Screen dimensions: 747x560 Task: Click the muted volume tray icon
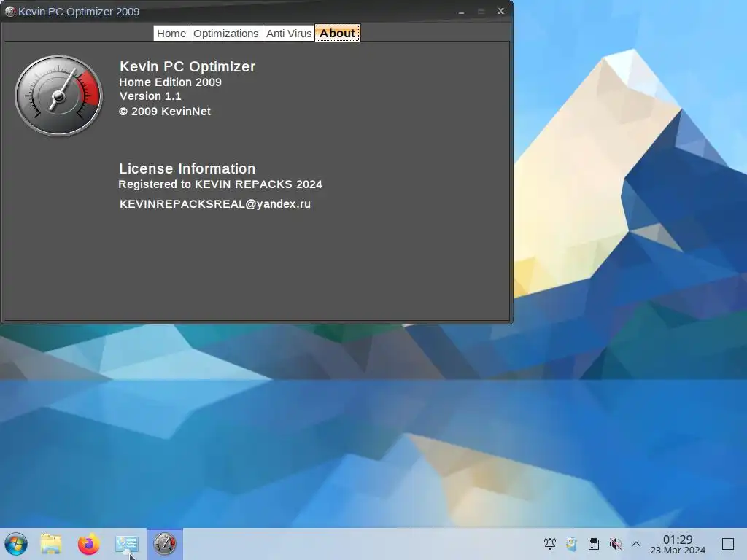615,544
